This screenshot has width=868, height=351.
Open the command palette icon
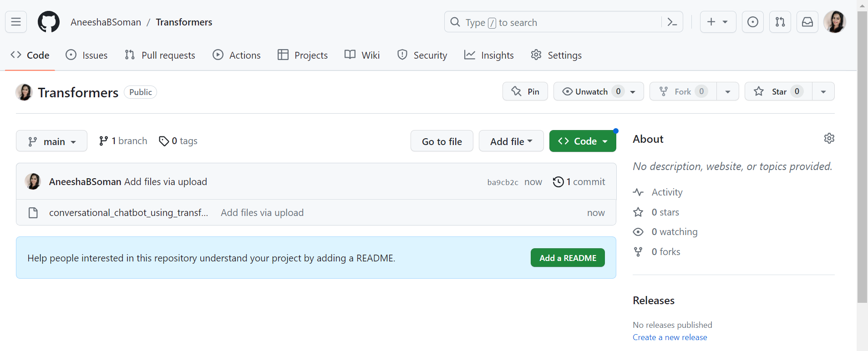coord(672,22)
